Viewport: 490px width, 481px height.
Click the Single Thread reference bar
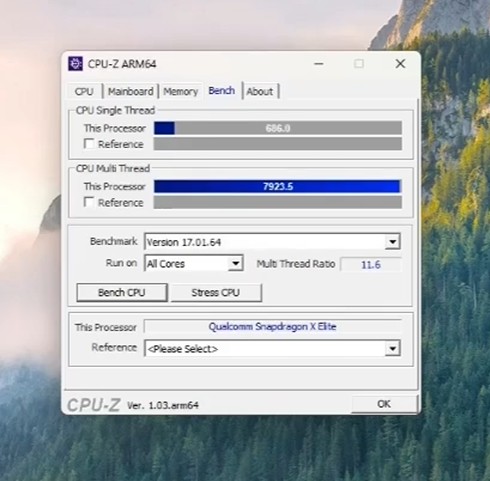coord(278,144)
